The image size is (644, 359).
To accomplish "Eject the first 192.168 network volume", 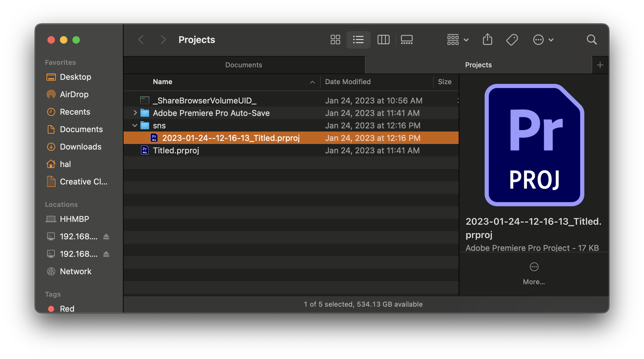I will point(106,237).
